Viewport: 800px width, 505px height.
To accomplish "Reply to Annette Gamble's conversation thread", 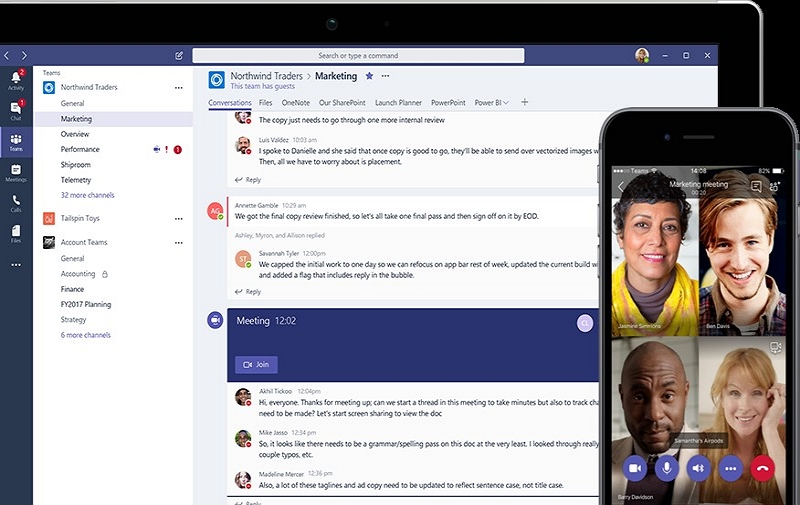I will click(253, 292).
